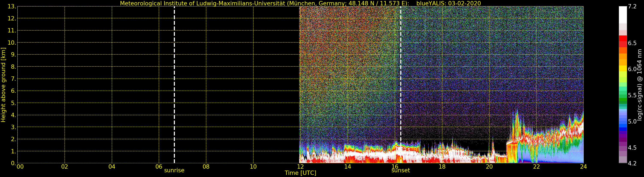Pick the yellow section of the colorbar
The width and height of the screenshot is (644, 177).
coord(623,69)
